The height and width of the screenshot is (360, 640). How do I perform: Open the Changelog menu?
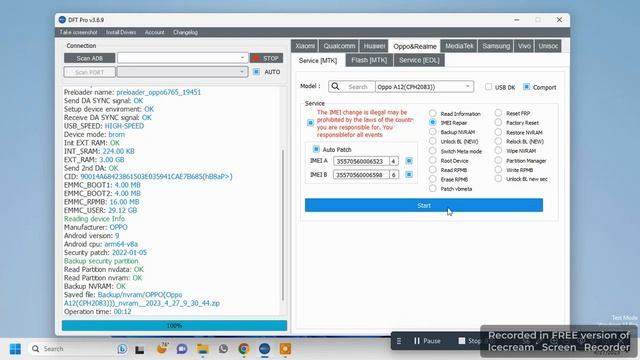pyautogui.click(x=185, y=32)
